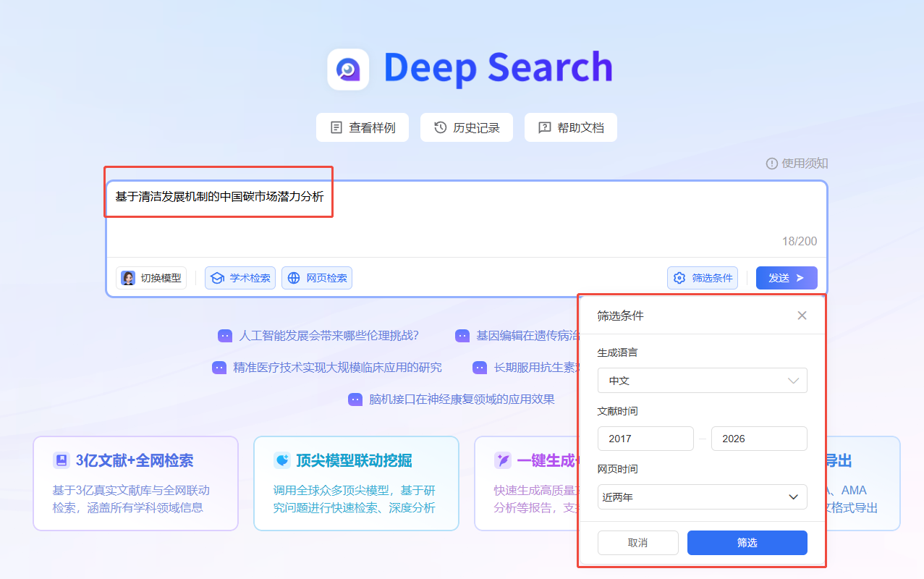
Task: Click the 文献时间 start year field 2017
Action: pyautogui.click(x=645, y=439)
